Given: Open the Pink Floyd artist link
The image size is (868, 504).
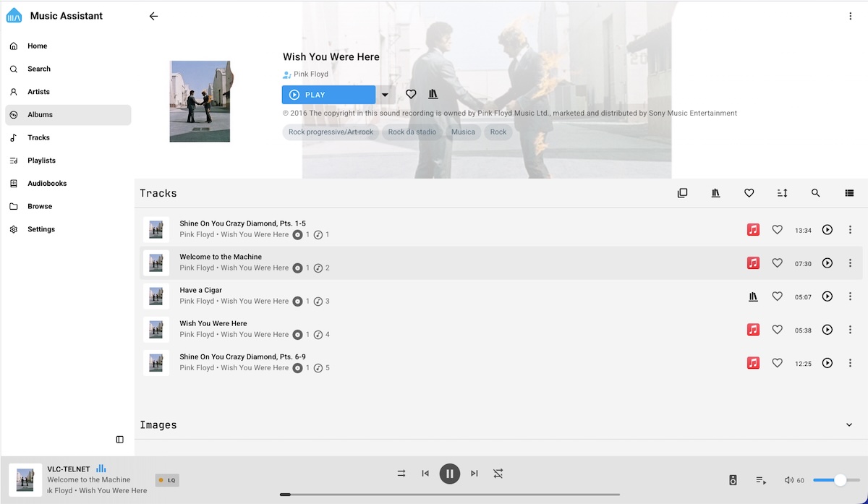Looking at the screenshot, I should 310,74.
